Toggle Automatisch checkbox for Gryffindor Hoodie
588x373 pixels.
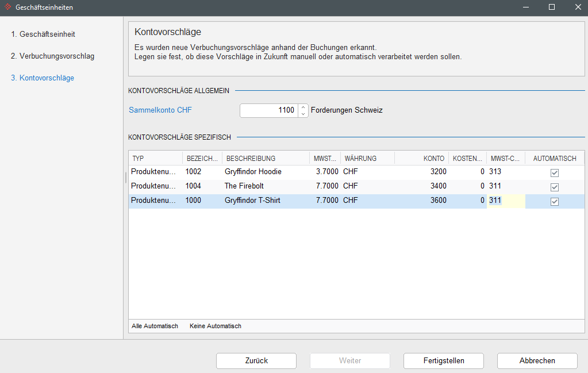[554, 172]
